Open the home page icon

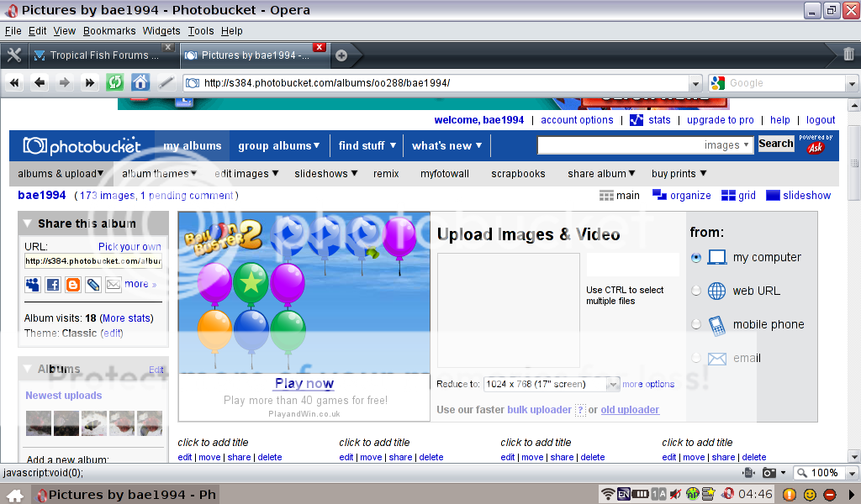click(x=140, y=83)
